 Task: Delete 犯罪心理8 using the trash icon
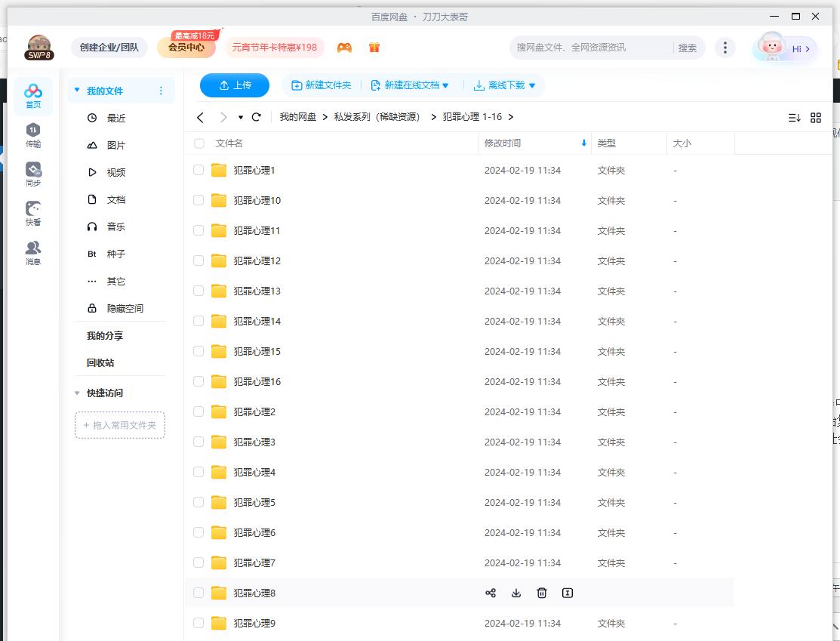tap(541, 593)
